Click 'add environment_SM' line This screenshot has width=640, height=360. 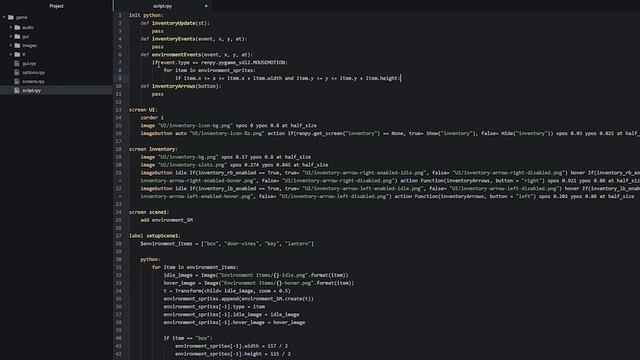coord(167,220)
